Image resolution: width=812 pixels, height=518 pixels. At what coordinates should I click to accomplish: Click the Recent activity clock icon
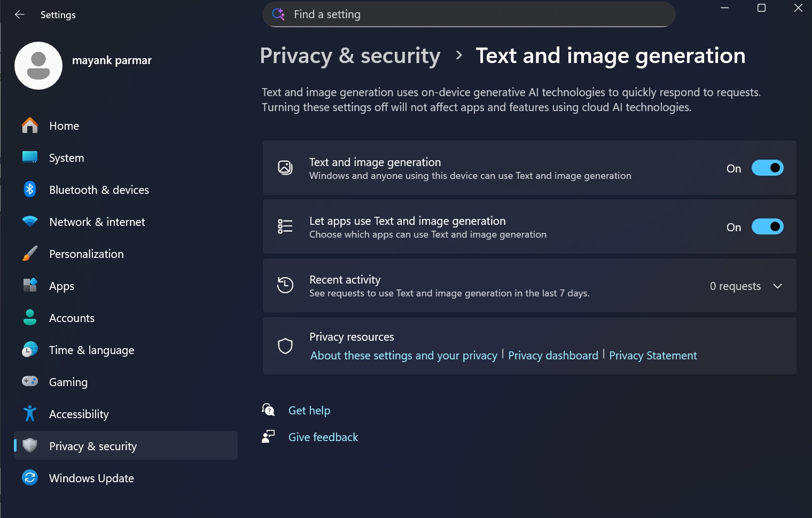[285, 285]
